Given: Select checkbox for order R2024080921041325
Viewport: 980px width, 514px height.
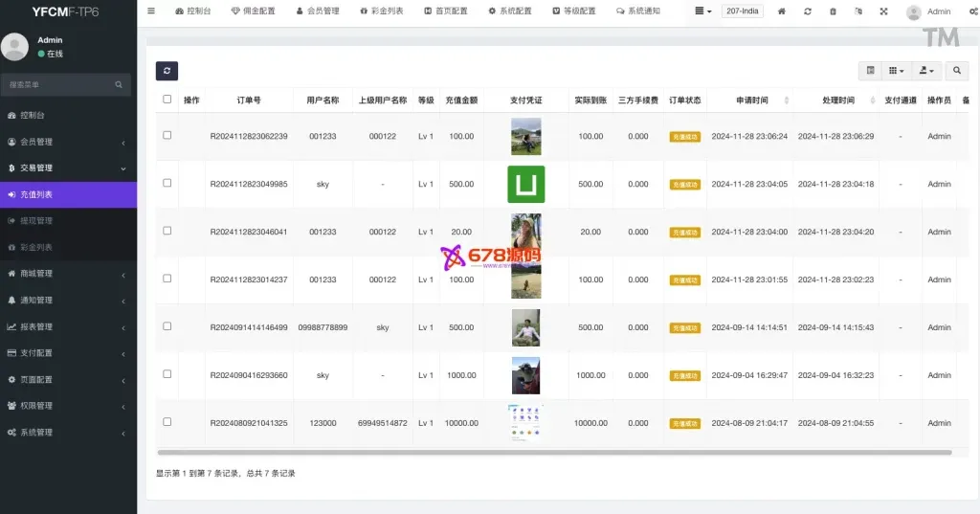Looking at the screenshot, I should [167, 422].
